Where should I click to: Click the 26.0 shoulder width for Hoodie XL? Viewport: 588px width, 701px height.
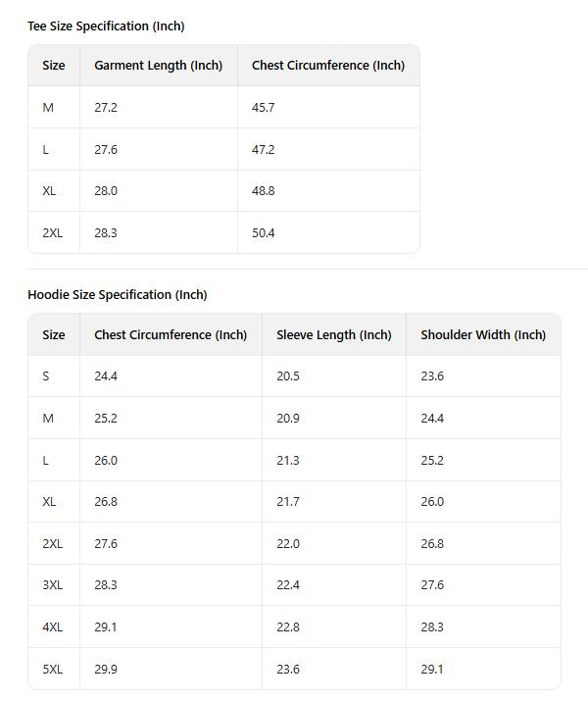(x=432, y=502)
